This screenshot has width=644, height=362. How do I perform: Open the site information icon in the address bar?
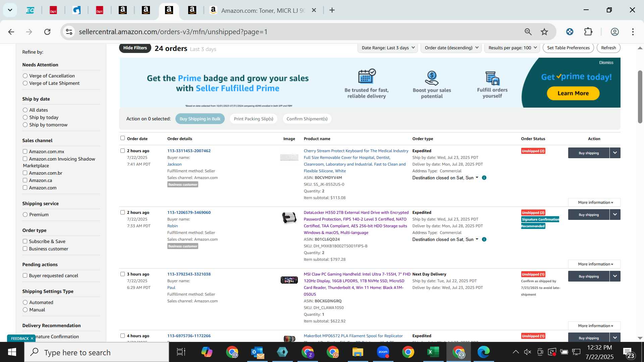(x=69, y=32)
